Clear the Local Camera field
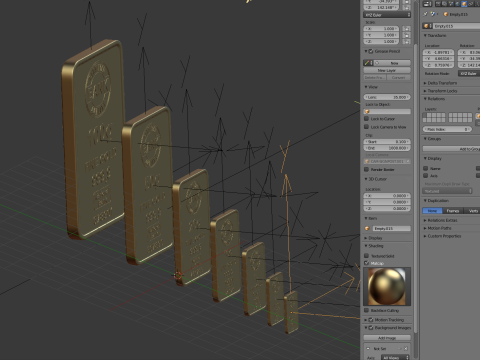 pos(408,161)
